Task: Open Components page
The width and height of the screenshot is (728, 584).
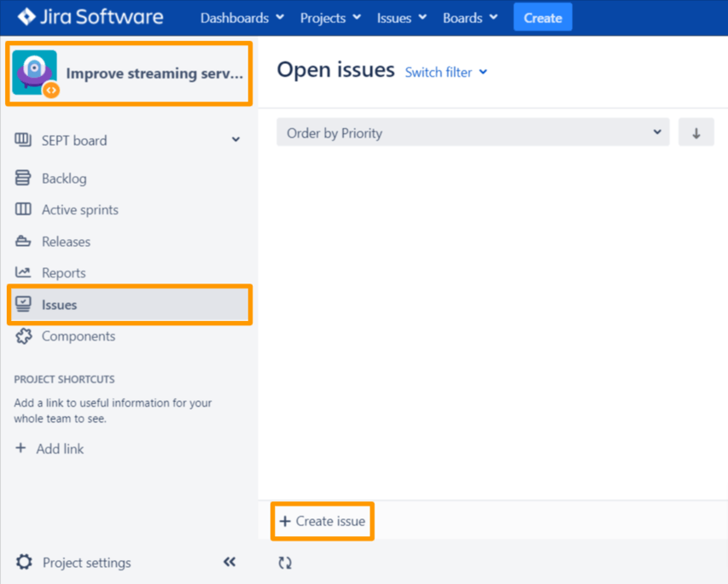Action: click(79, 336)
